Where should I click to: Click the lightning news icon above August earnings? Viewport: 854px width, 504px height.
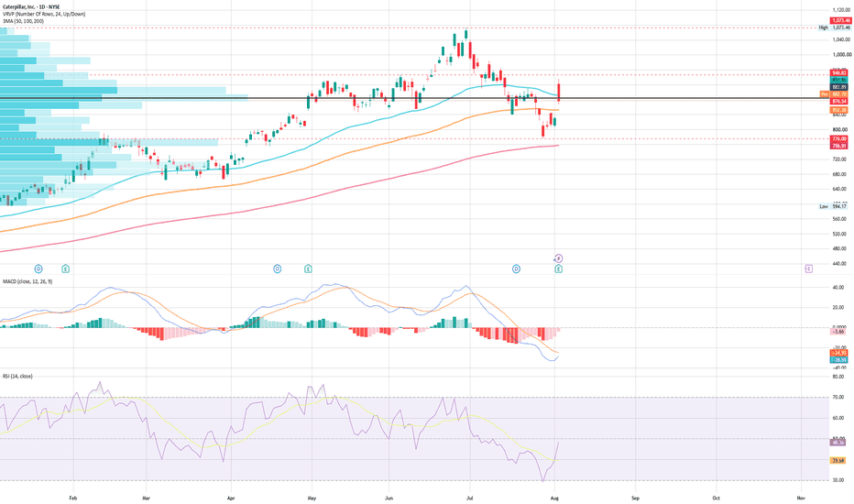point(558,258)
